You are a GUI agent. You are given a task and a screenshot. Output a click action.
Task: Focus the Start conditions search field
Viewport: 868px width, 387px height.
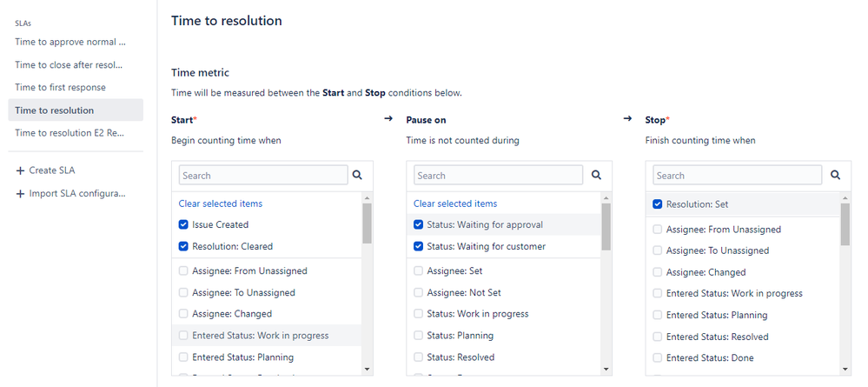263,175
